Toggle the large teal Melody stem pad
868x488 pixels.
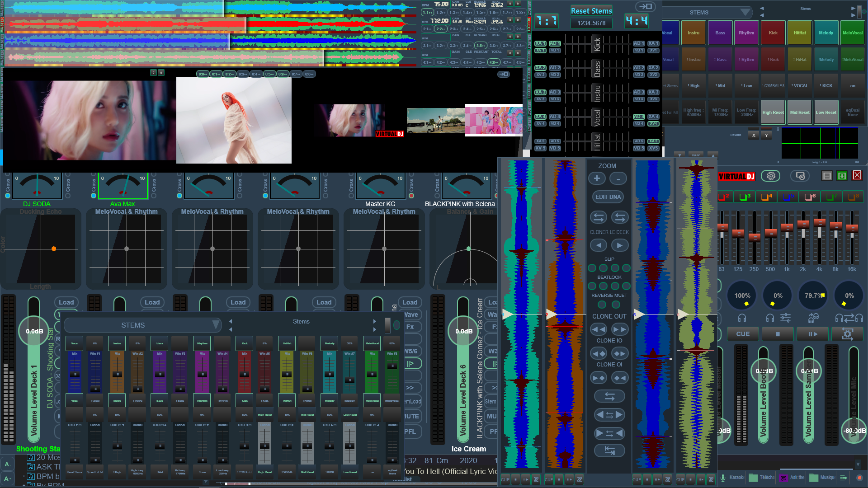[826, 33]
